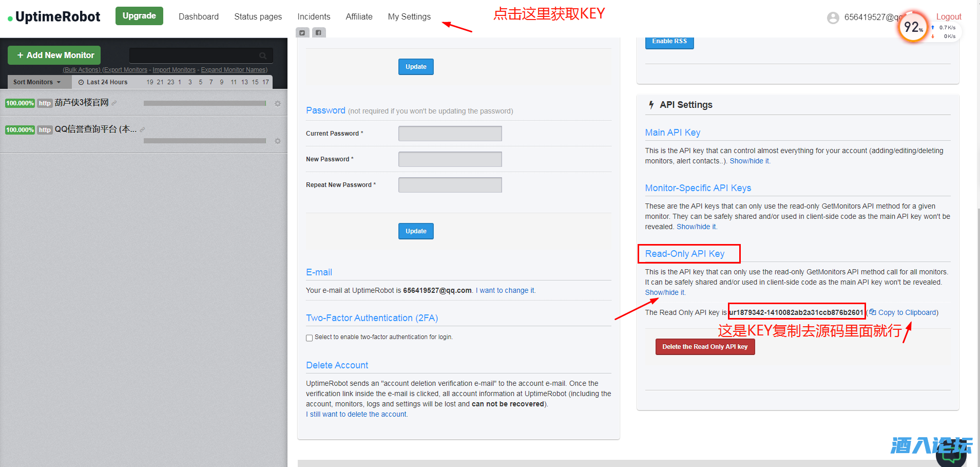
Task: Go to the My Settings menu
Action: (x=409, y=17)
